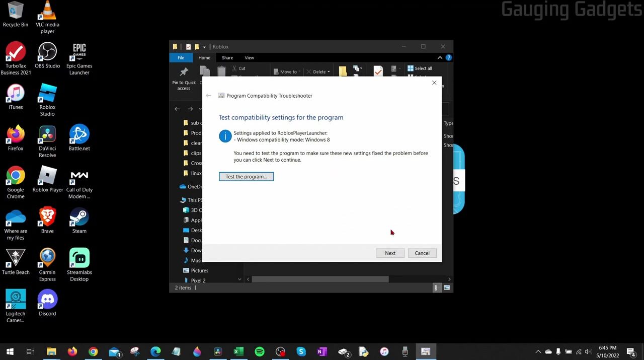Click the Explorer horizontal scrollbar
The width and height of the screenshot is (644, 360).
tap(320, 279)
